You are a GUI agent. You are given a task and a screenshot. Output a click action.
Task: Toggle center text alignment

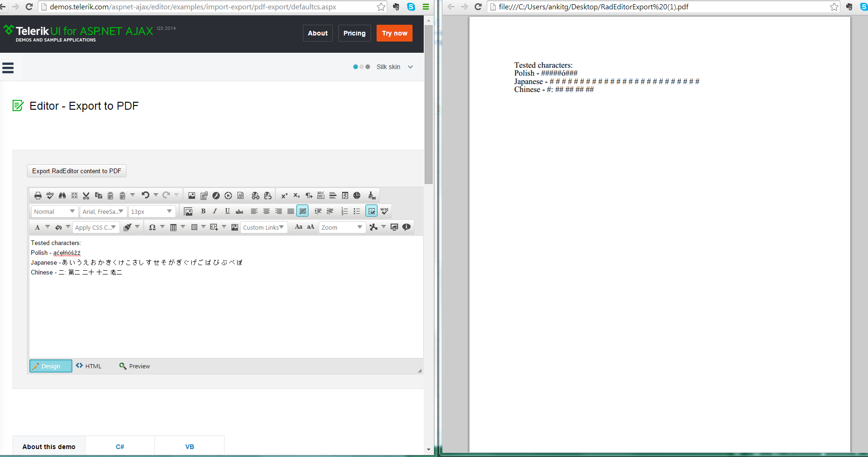[266, 211]
